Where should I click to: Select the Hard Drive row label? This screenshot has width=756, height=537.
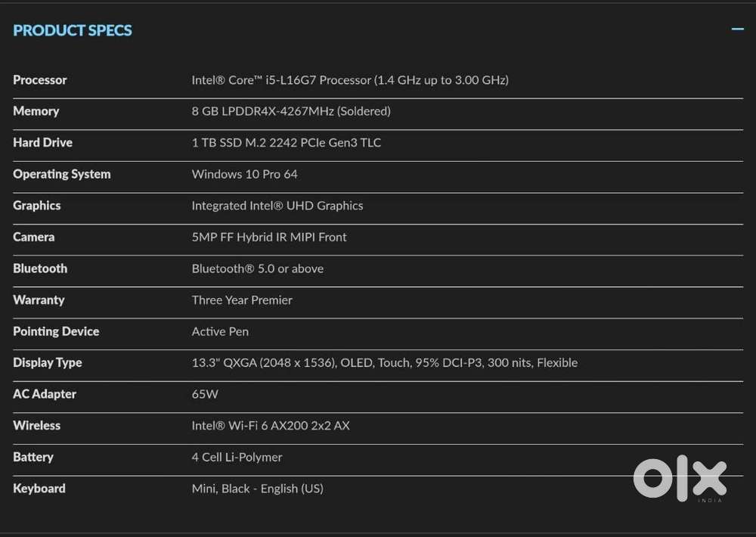pos(43,143)
